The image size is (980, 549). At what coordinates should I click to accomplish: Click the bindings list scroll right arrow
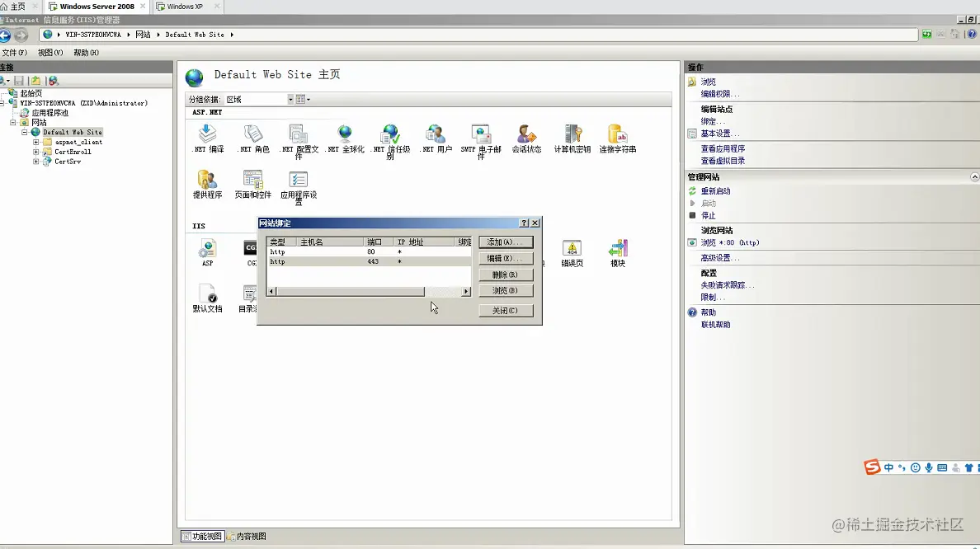(465, 292)
